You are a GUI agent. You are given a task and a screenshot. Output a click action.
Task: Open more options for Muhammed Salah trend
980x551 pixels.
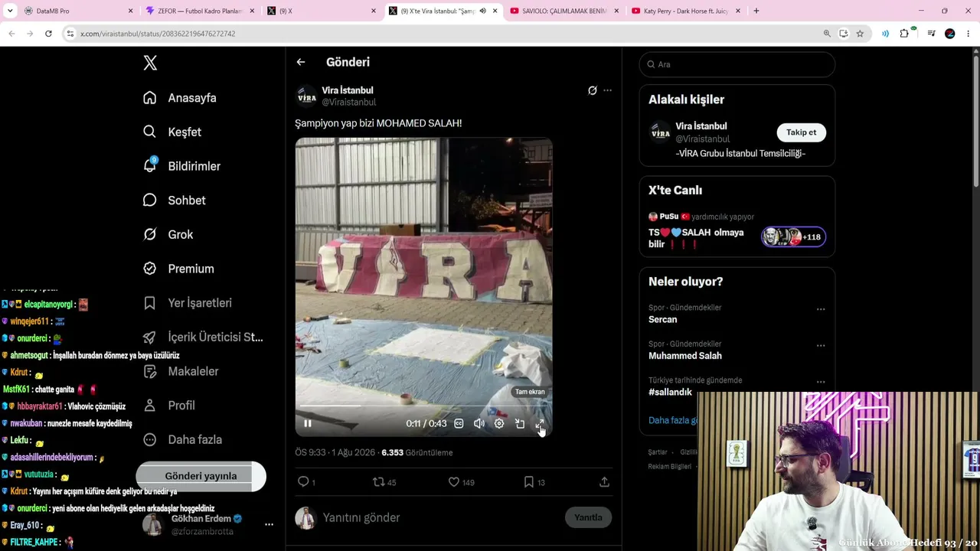pyautogui.click(x=821, y=346)
